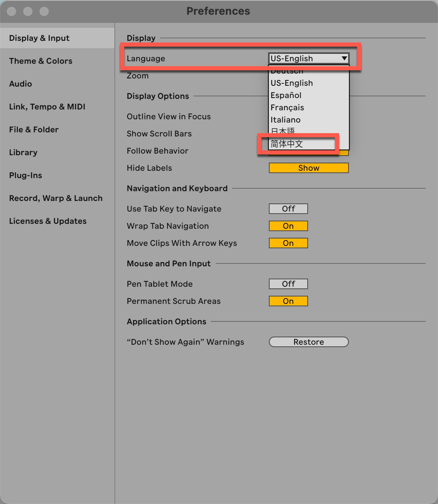The width and height of the screenshot is (438, 504).
Task: Disable Wrap Tab Navigation
Action: [x=288, y=226]
